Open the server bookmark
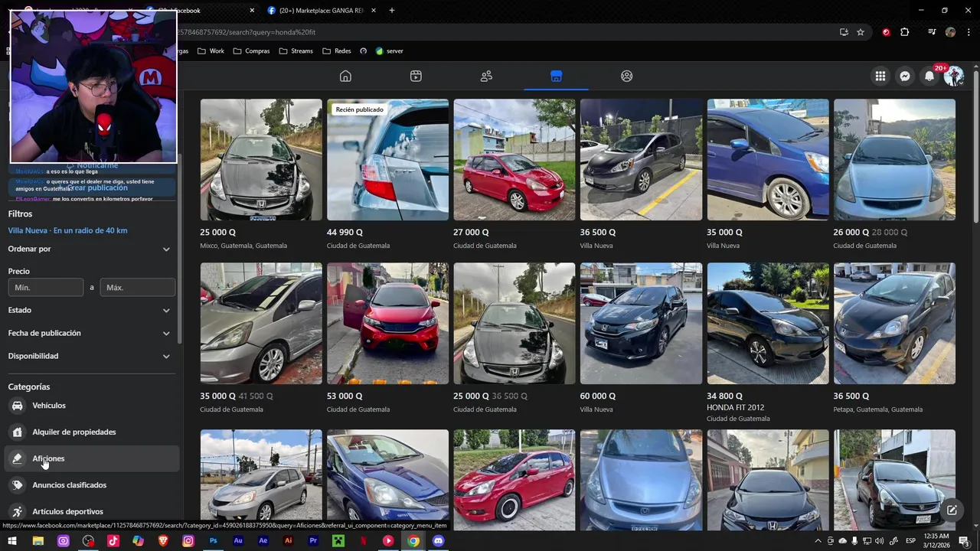 pyautogui.click(x=389, y=51)
